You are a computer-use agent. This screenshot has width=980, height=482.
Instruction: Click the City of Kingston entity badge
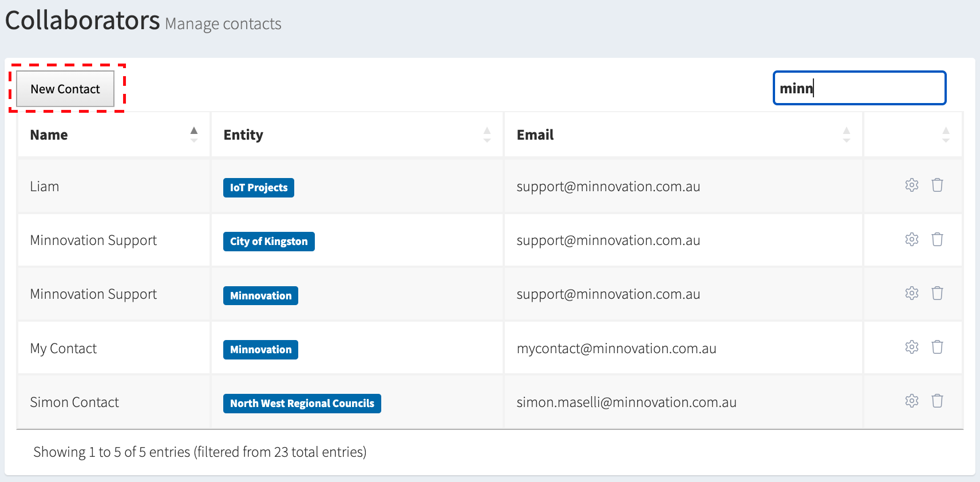pos(268,242)
